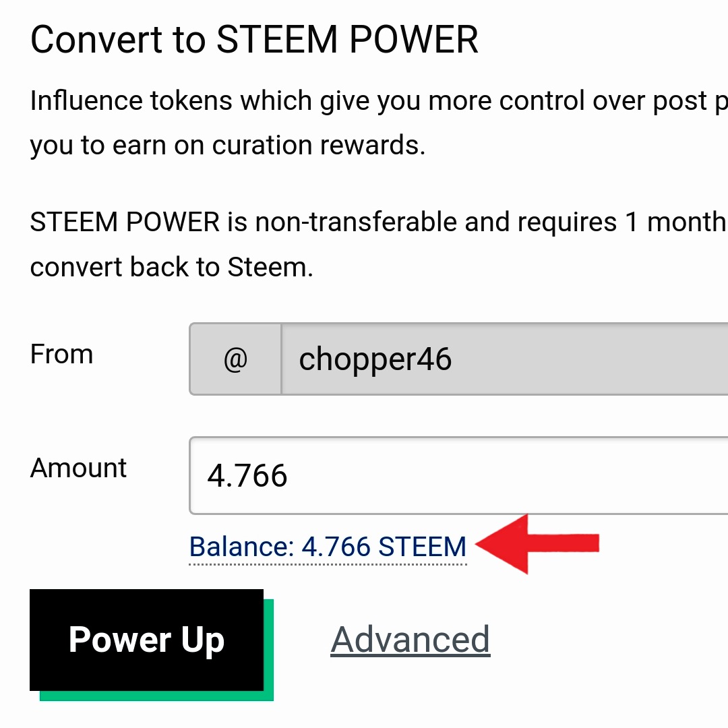Click the green shadow under Power Up
The height and width of the screenshot is (728, 728).
tap(156, 696)
